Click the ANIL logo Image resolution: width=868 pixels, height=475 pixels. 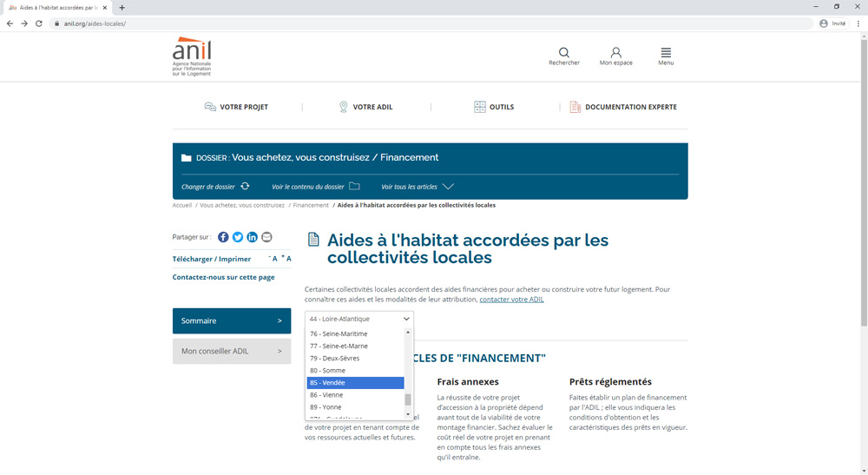192,56
